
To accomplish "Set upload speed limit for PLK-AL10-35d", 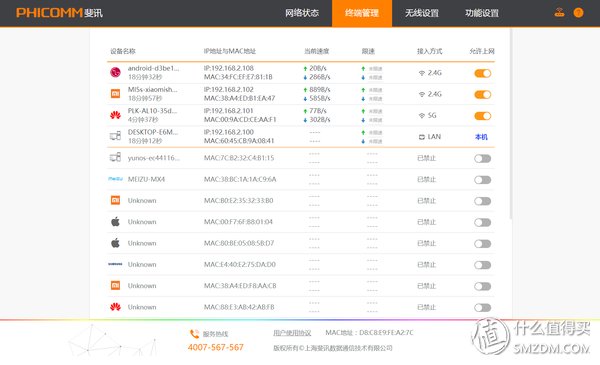I will click(x=375, y=111).
